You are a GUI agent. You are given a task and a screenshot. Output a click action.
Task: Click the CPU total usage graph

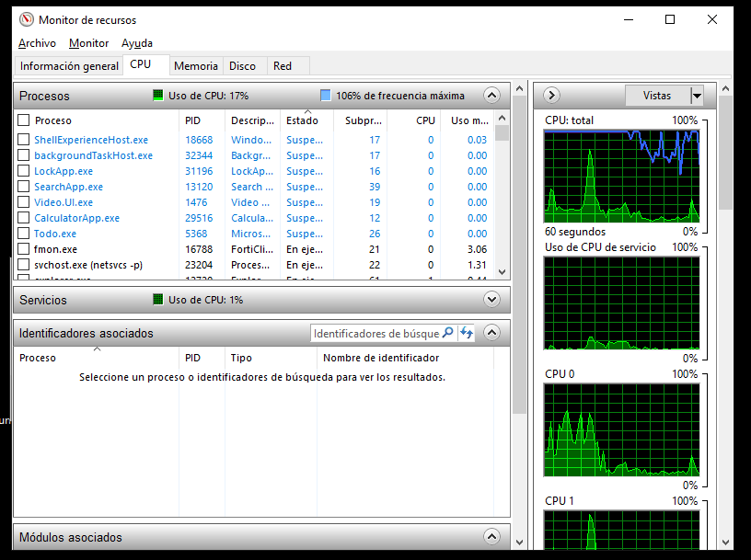(621, 175)
